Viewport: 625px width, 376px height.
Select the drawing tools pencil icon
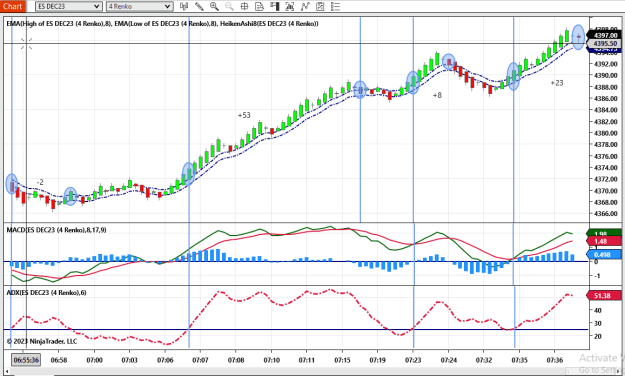point(199,6)
